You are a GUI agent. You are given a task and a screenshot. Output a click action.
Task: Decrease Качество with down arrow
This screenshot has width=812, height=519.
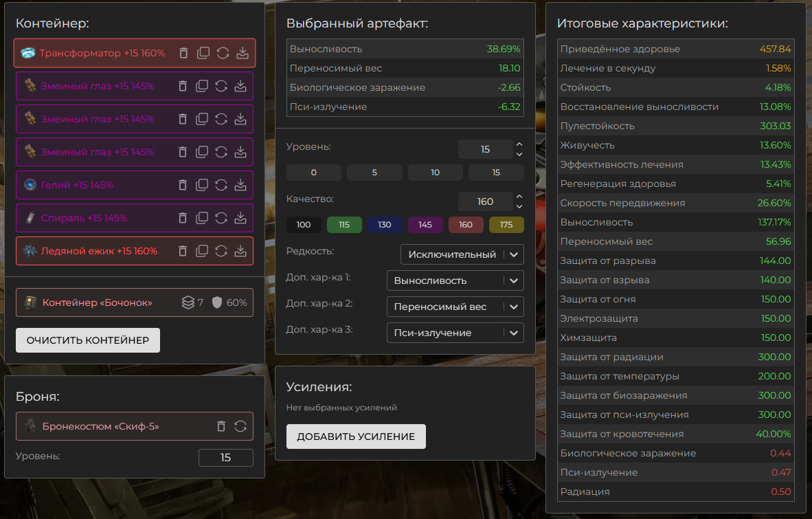(x=519, y=207)
